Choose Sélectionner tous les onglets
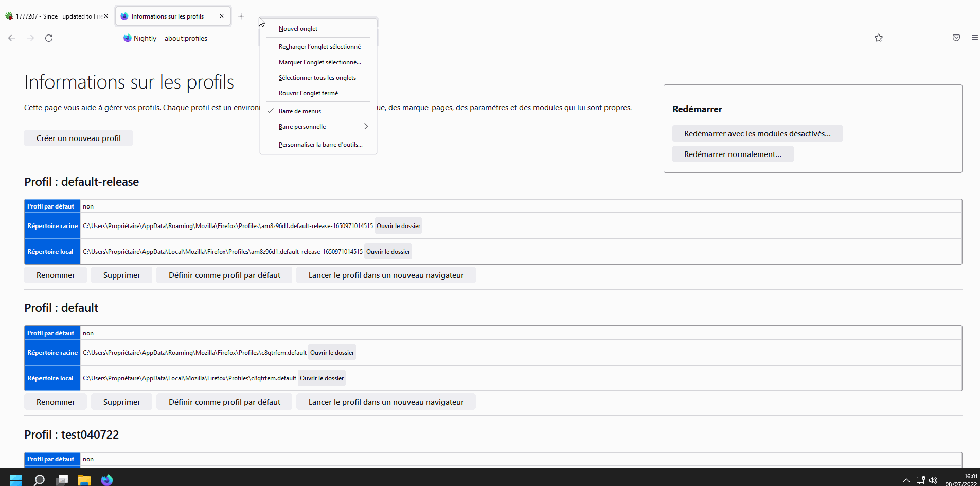This screenshot has height=486, width=980. [318, 78]
